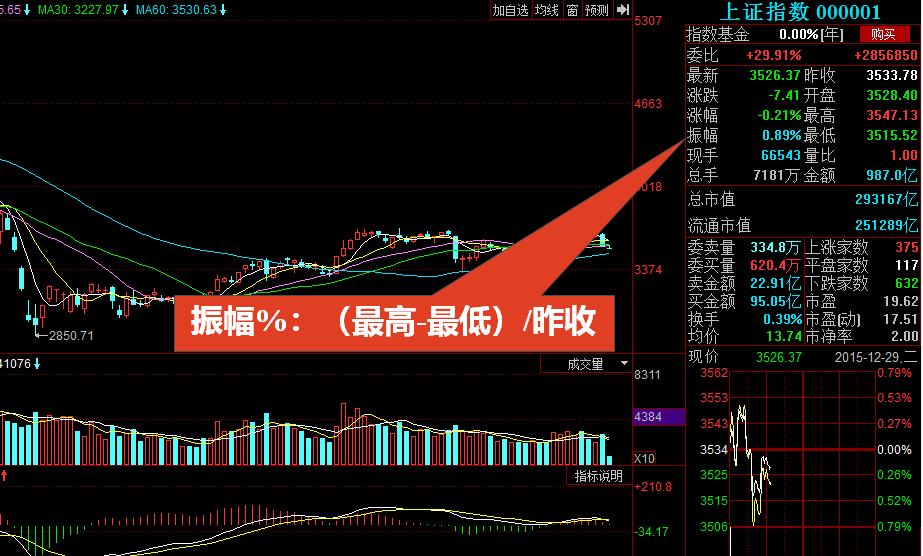Click the 4663 price axis label
Viewport: 923px width, 556px height.
[x=648, y=104]
